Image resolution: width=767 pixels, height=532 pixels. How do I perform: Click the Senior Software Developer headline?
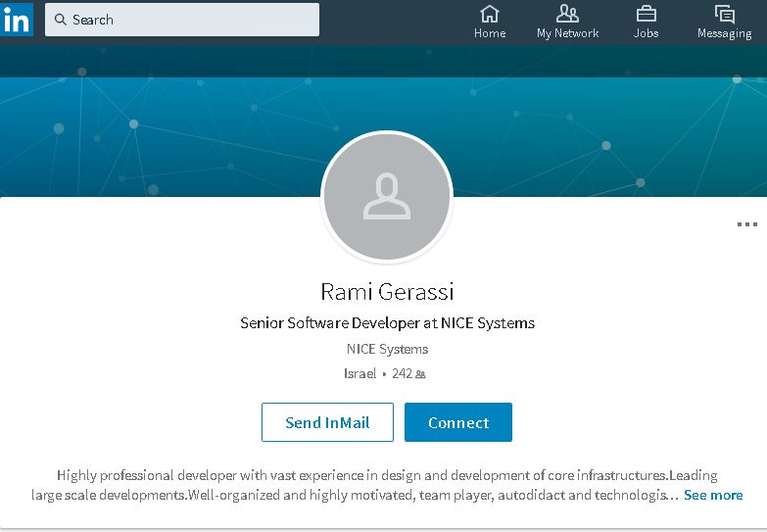(x=387, y=322)
